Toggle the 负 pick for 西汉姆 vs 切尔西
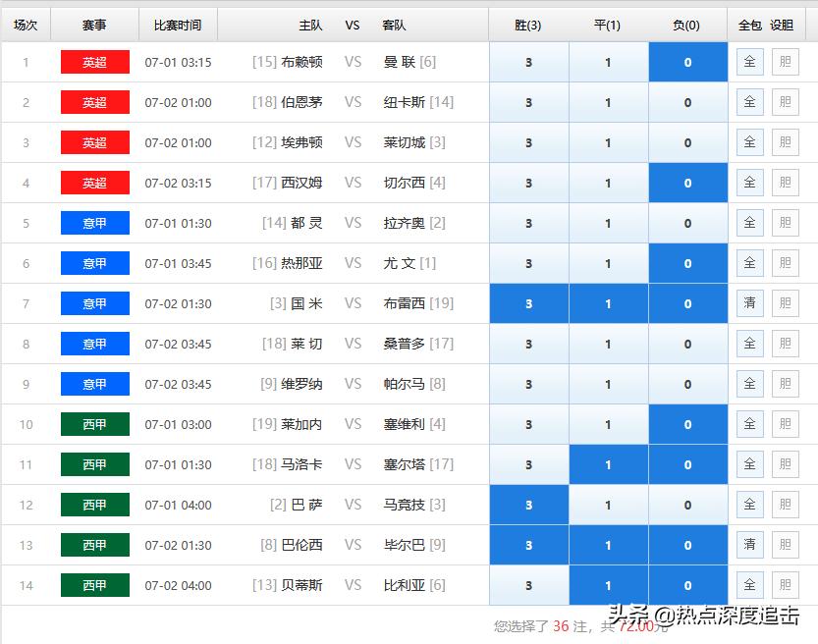Viewport: 818px width, 644px height. (687, 183)
